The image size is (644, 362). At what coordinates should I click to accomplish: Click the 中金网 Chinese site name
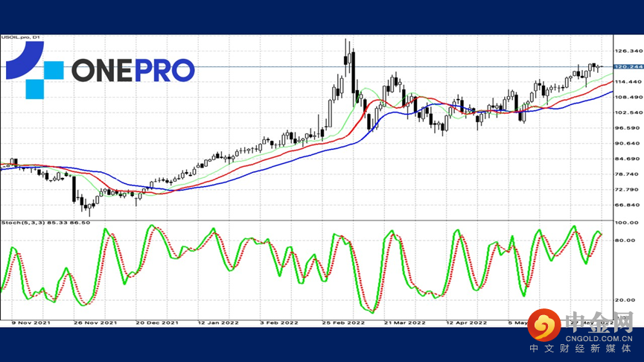599,322
